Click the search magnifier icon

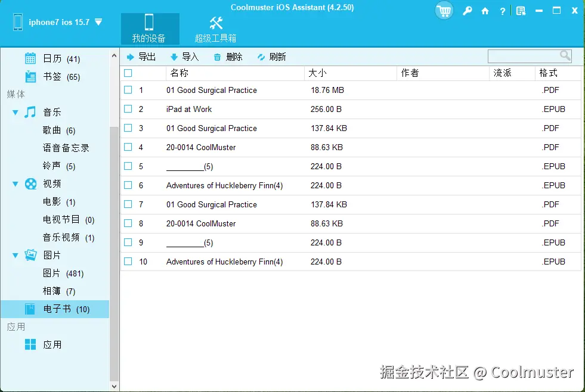coord(565,56)
